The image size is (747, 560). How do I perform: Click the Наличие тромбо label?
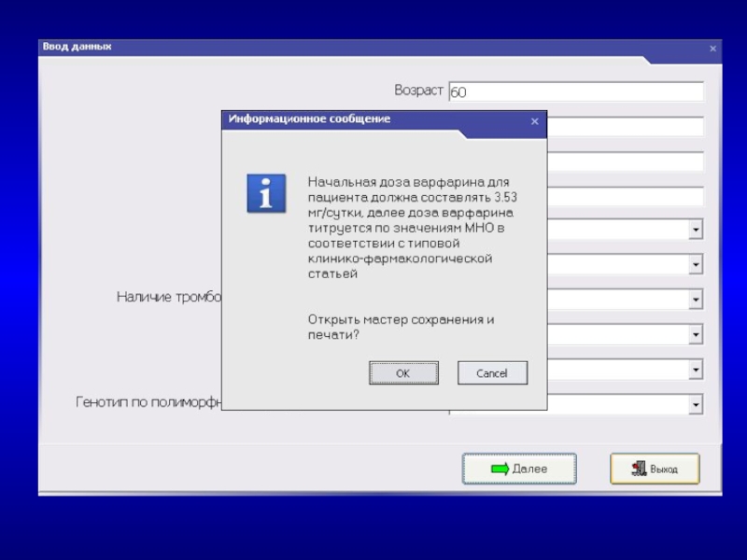[169, 297]
